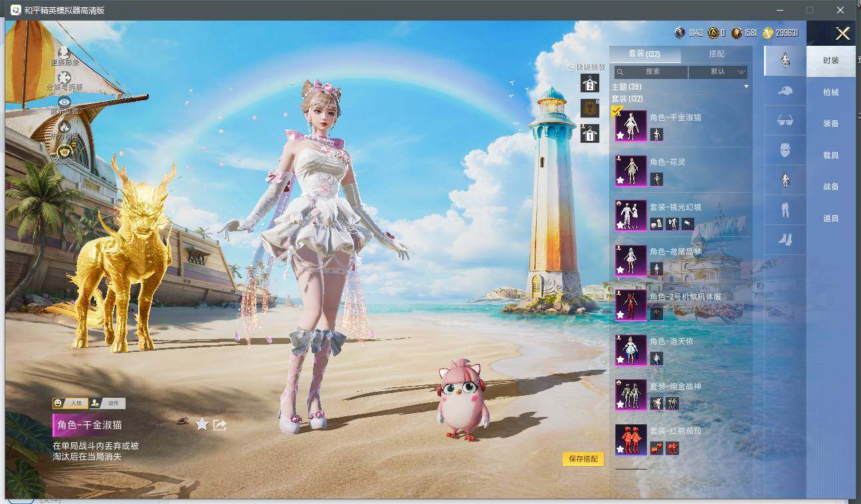This screenshot has width=861, height=504.
Task: Click second part icon under 套装-红熊茄茄
Action: [672, 449]
